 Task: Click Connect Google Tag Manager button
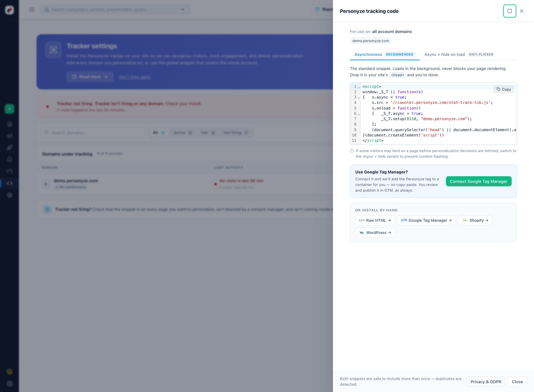479,181
